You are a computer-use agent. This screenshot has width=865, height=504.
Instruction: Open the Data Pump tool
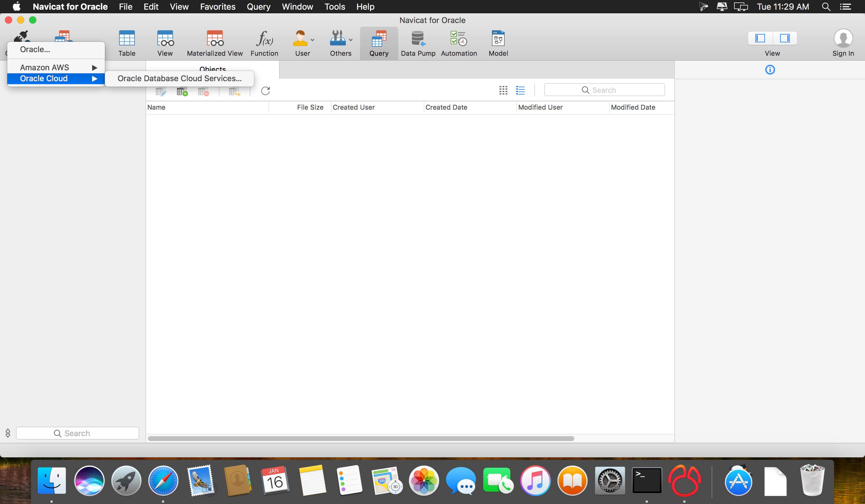(418, 43)
